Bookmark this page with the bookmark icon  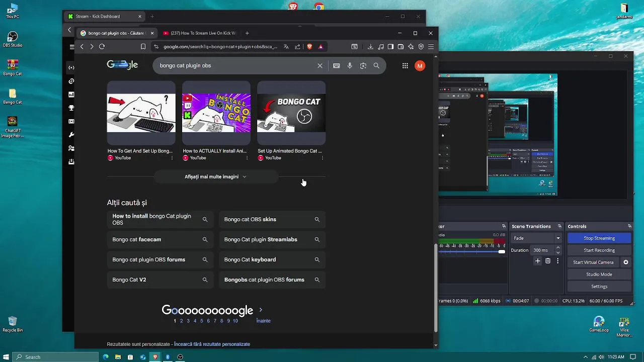coord(143,47)
